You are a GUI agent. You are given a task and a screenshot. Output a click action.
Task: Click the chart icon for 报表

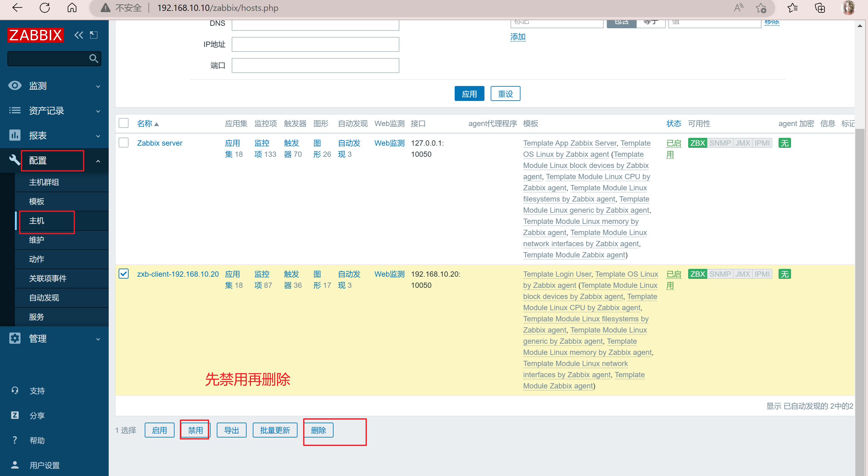click(15, 135)
